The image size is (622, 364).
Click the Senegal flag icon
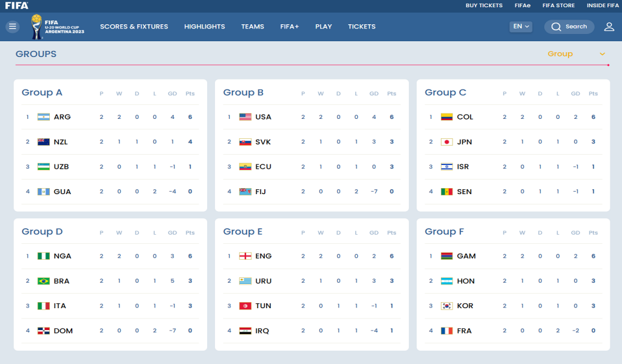(446, 192)
